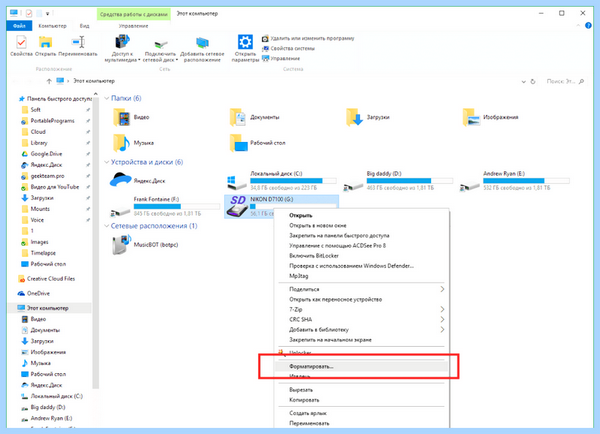The width and height of the screenshot is (600, 434).
Task: Open OneDrive in sidebar
Action: pyautogui.click(x=38, y=294)
